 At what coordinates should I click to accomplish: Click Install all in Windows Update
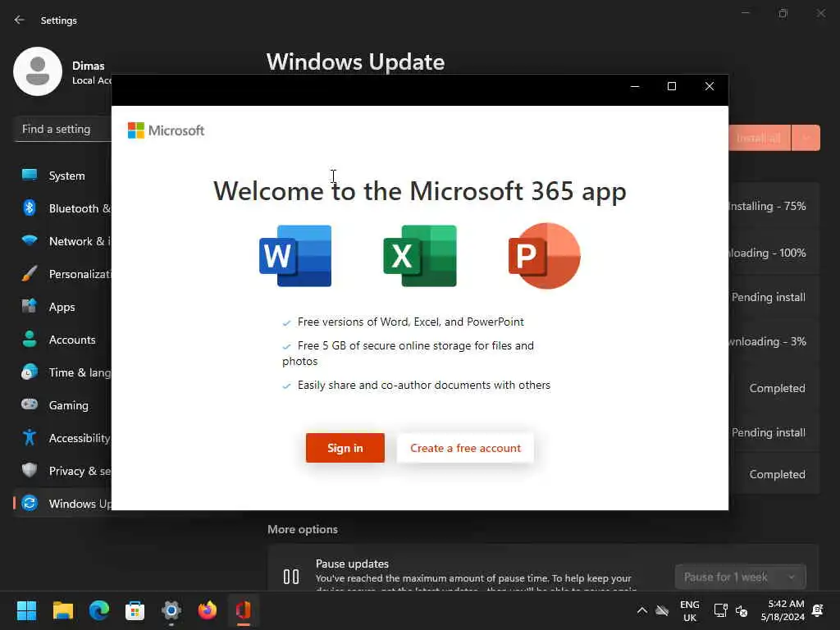tap(759, 138)
